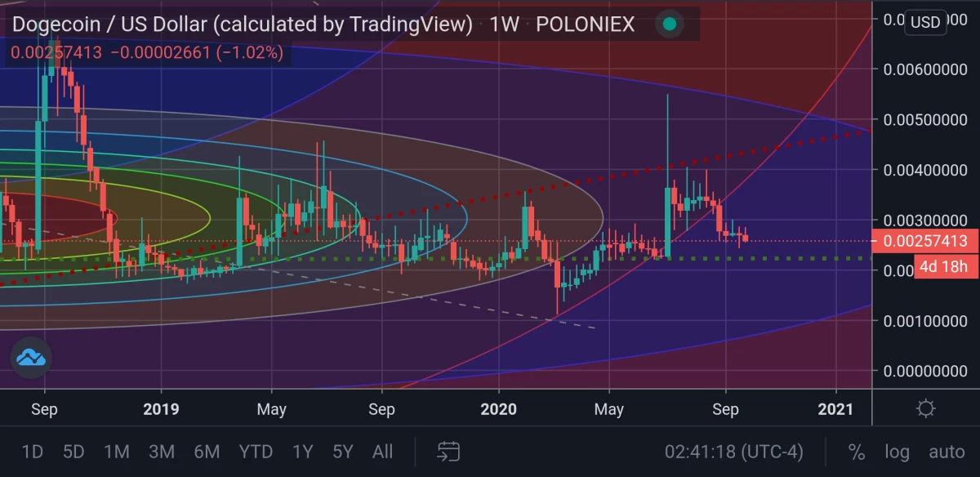
Task: Click the 2019 time axis label
Action: point(159,408)
